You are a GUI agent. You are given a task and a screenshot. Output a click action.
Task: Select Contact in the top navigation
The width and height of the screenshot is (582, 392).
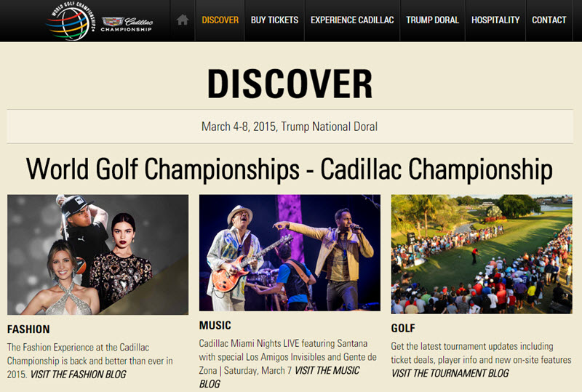(549, 20)
